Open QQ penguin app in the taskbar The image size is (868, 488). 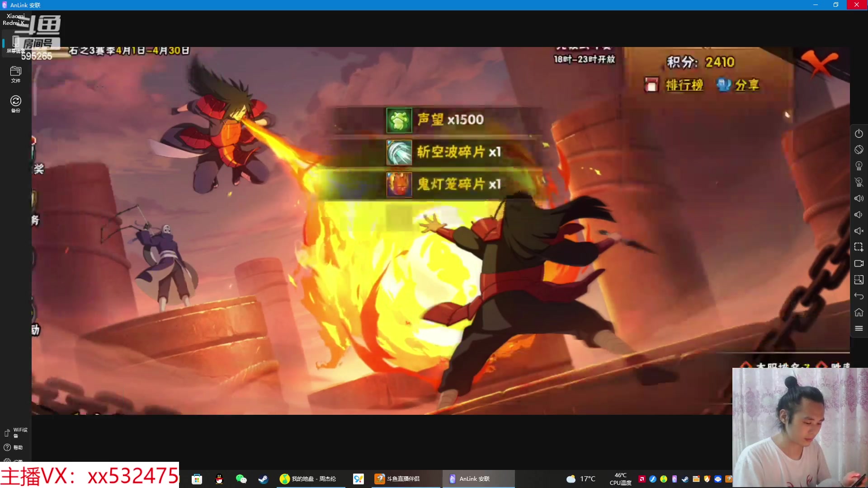[219, 479]
